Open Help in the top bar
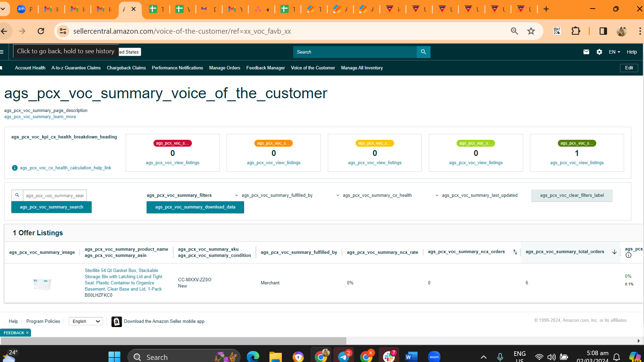 click(x=632, y=52)
